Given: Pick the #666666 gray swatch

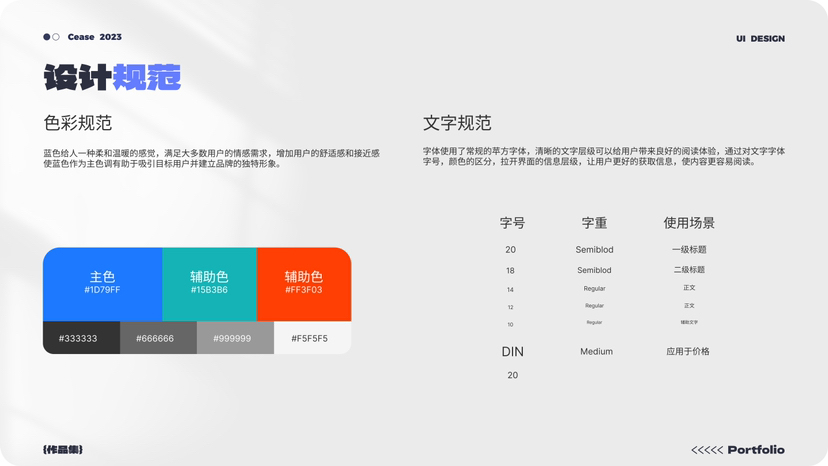Looking at the screenshot, I should click(158, 338).
